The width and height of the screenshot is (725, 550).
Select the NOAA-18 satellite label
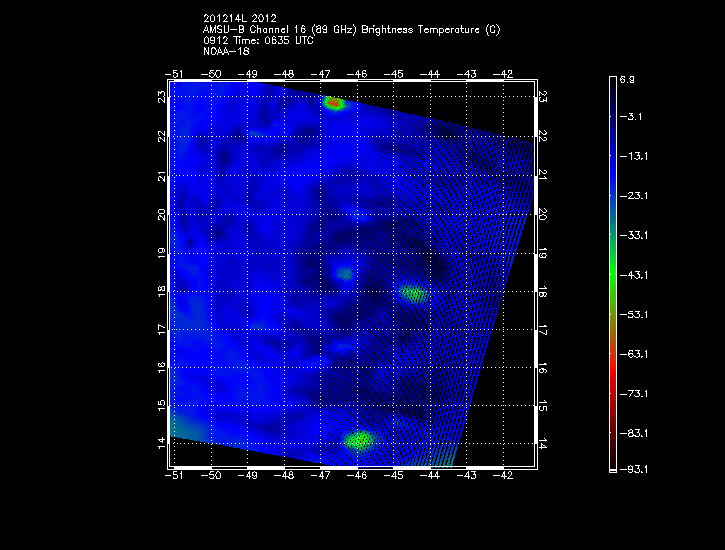point(225,51)
